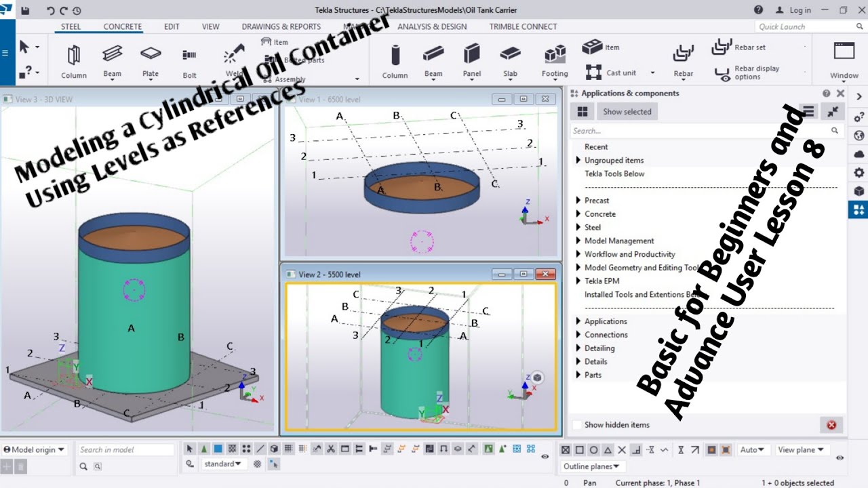The width and height of the screenshot is (868, 488).
Task: Open TRIMBLE CONNECT tab
Action: click(523, 26)
